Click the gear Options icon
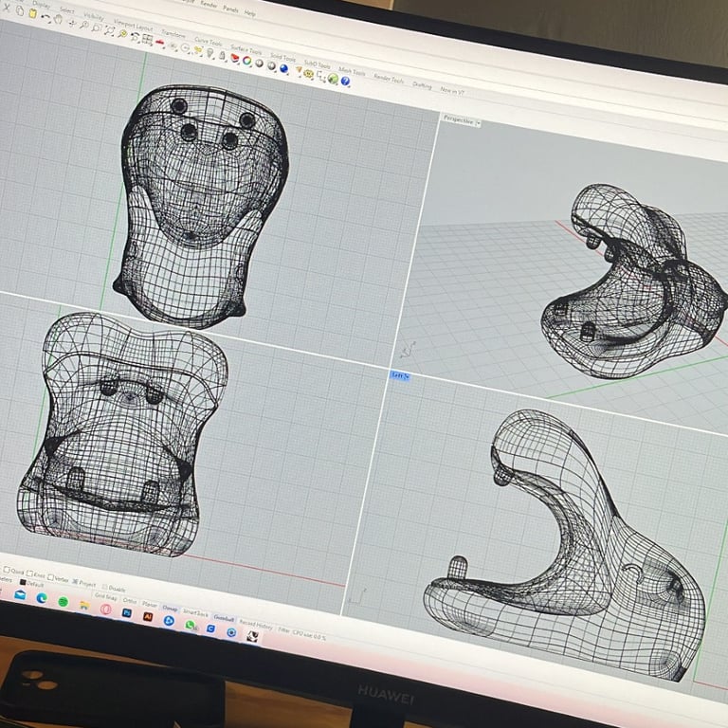Screen dimensions: 728x728 (309, 74)
